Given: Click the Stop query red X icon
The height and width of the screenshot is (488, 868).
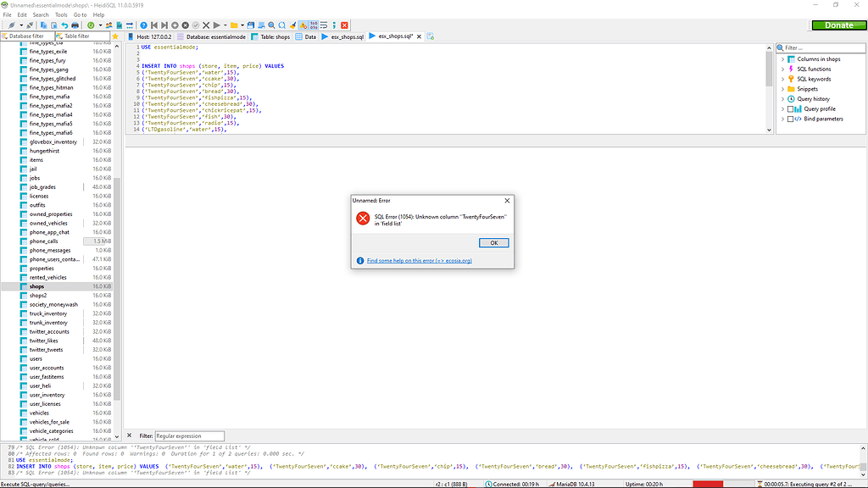Looking at the screenshot, I should coord(344,25).
